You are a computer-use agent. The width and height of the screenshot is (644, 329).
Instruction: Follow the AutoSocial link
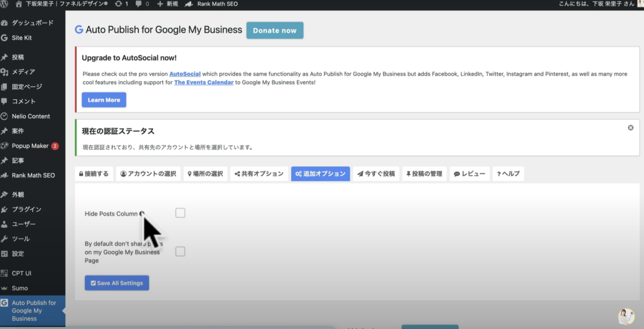184,74
